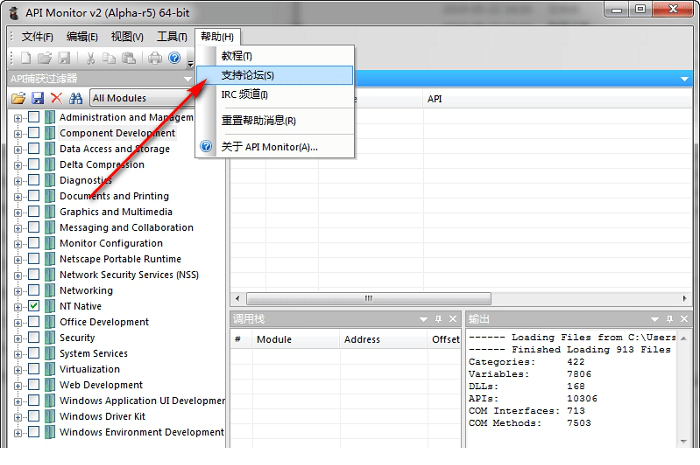
Task: Open filter file with yellow folder icon
Action: click(19, 98)
